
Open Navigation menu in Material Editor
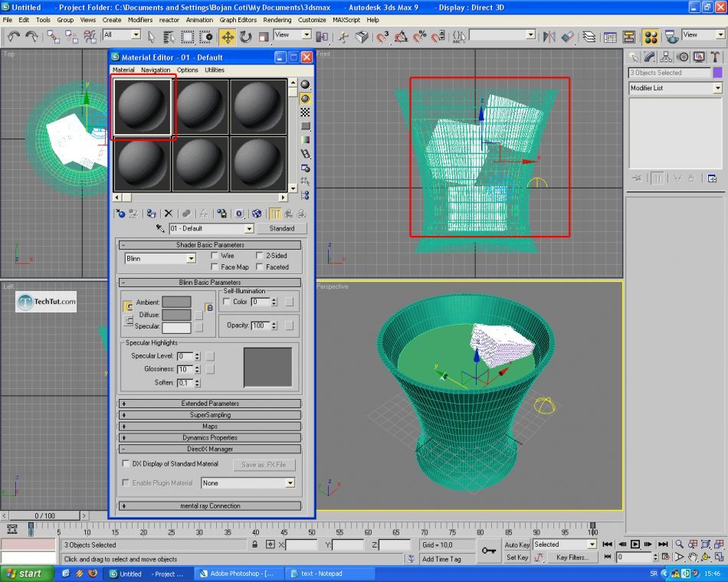156,70
